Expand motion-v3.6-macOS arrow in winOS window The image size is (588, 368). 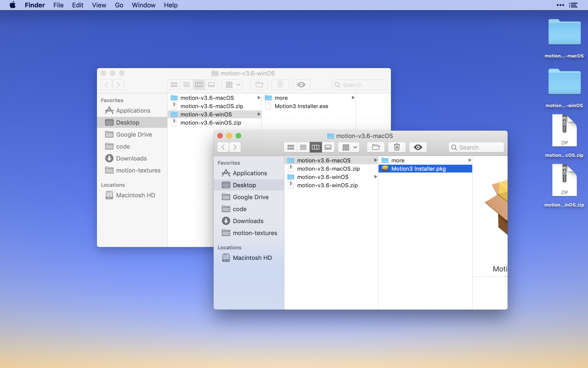click(259, 98)
